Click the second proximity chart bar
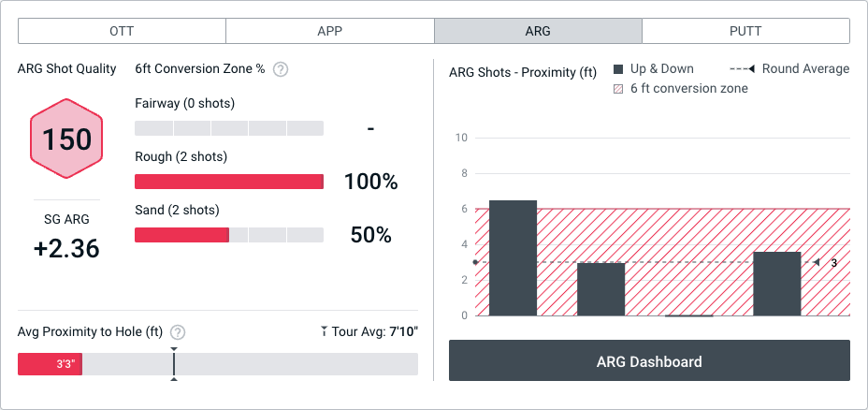This screenshot has width=868, height=410. point(600,289)
